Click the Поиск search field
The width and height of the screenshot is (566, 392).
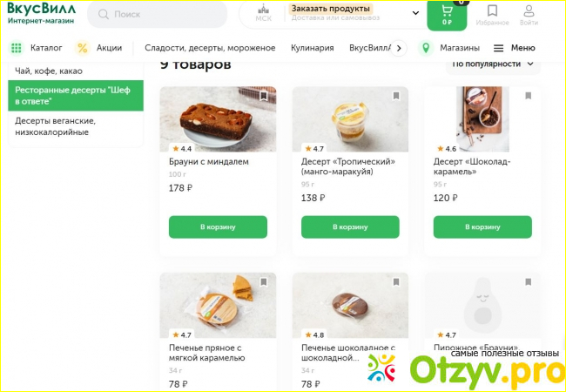click(165, 15)
